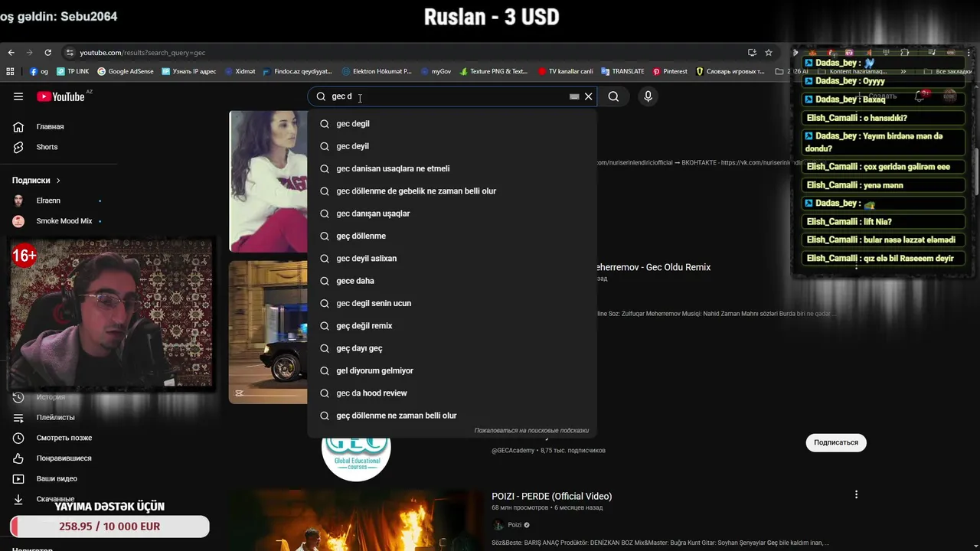
Task: Choose "geç döllenme ne zaman belli olur"
Action: [x=452, y=416]
